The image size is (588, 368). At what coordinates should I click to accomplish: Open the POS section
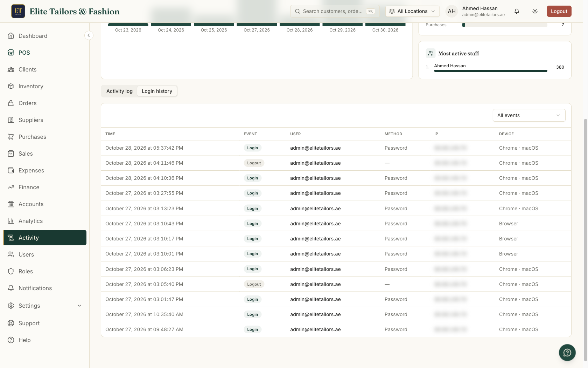[x=45, y=53]
